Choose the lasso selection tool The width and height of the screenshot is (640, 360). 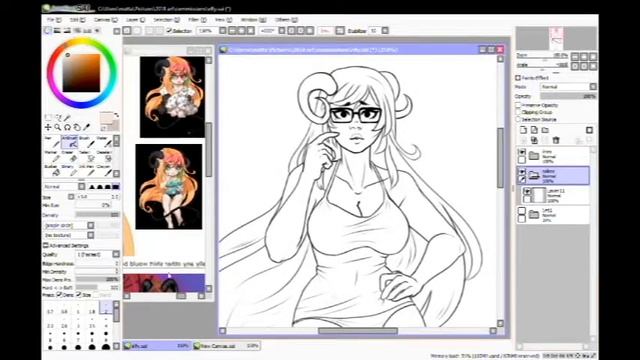click(x=58, y=118)
